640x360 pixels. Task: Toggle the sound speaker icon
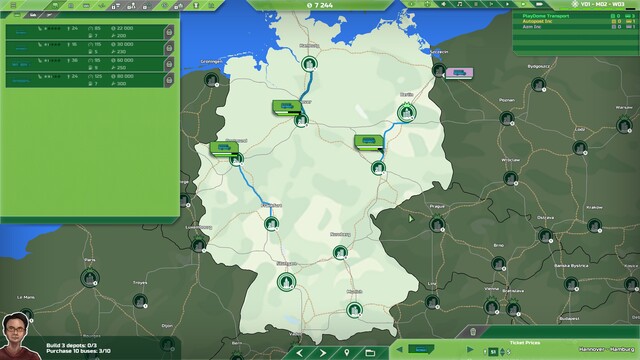pos(444,4)
